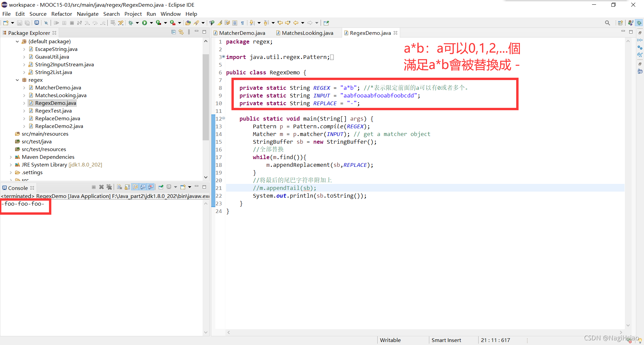Select EscapeString.java in Package Explorer
Image resolution: width=644 pixels, height=345 pixels.
56,49
